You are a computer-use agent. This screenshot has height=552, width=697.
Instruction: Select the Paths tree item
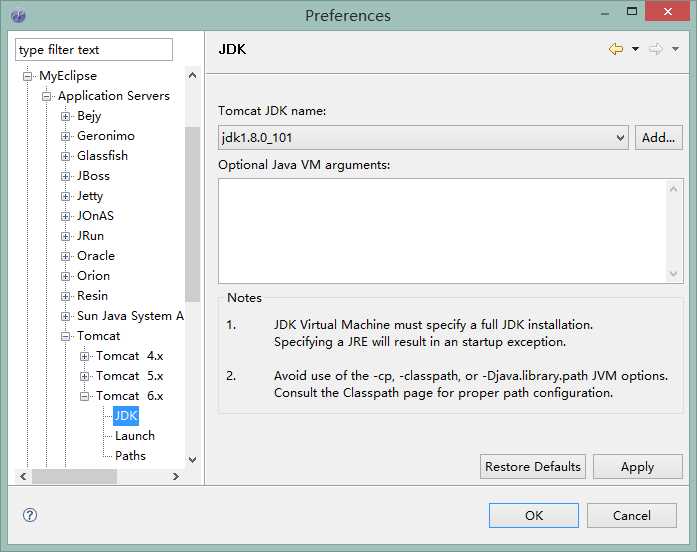pyautogui.click(x=130, y=456)
